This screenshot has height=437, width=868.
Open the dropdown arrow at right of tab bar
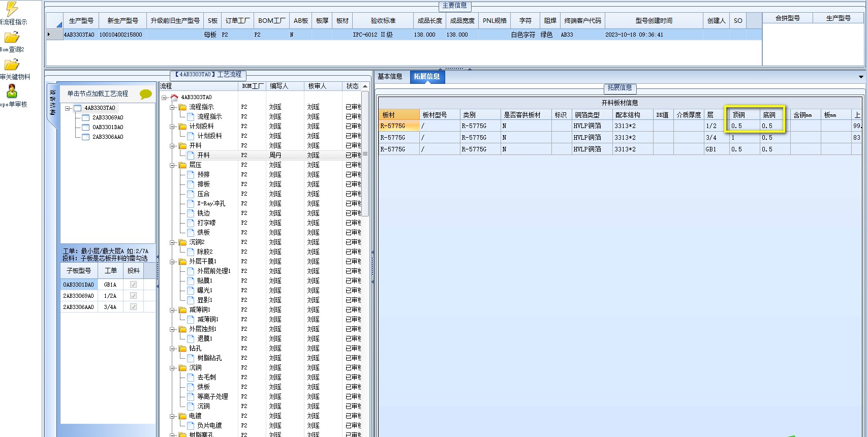(x=861, y=77)
